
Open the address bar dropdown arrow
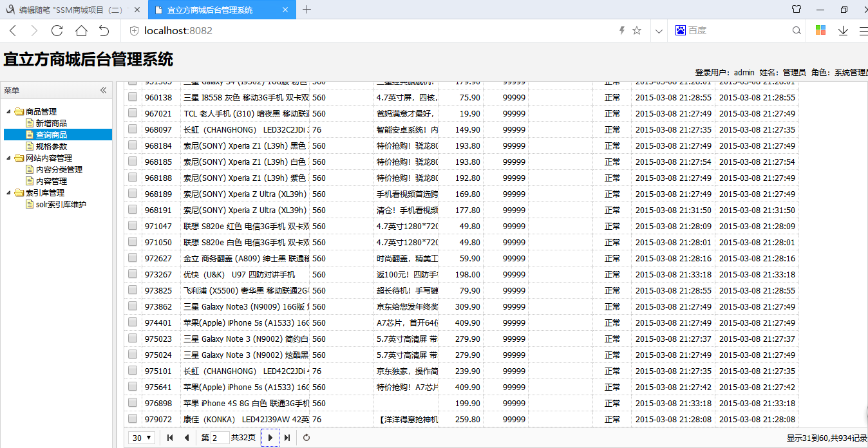(x=659, y=30)
